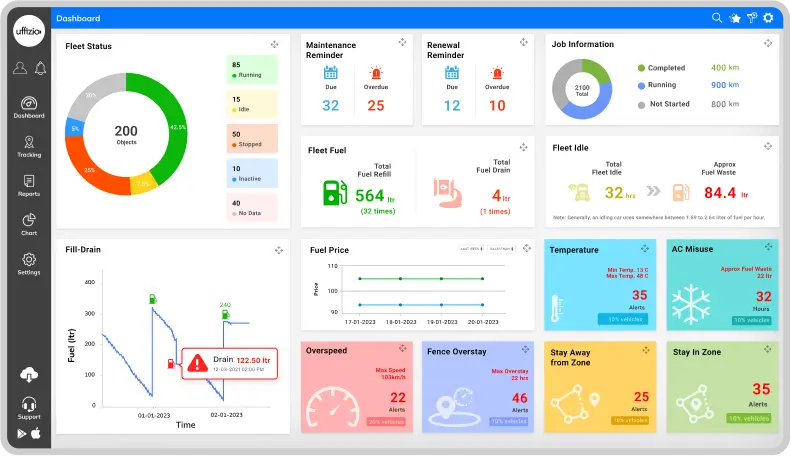Expand the first Fuel Price filter dropdown
Image resolution: width=791 pixels, height=456 pixels.
tap(470, 248)
